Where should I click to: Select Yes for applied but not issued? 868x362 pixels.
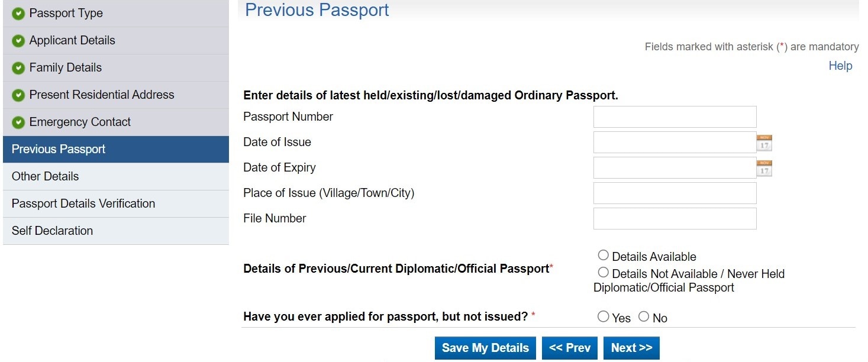603,317
